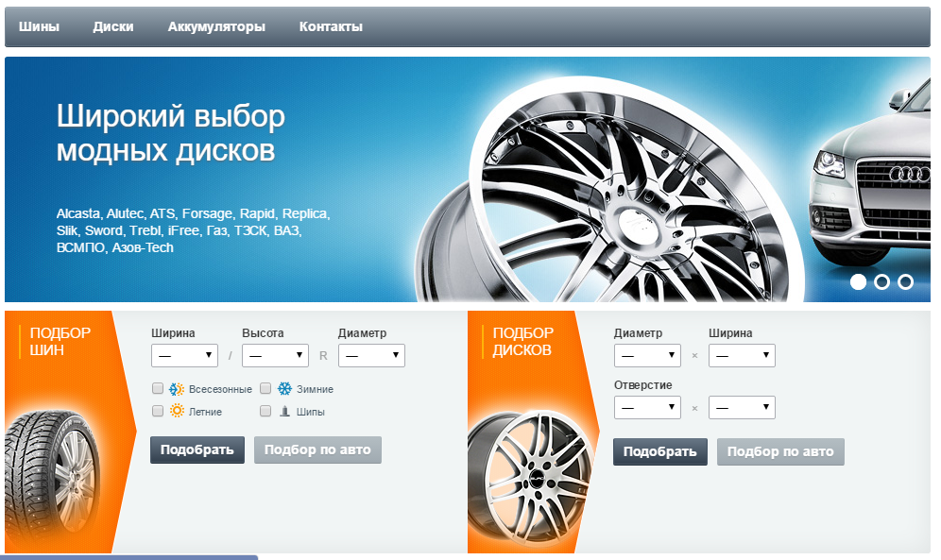Click the tire stud icon
Viewport: 941px width, 560px height.
tap(285, 412)
